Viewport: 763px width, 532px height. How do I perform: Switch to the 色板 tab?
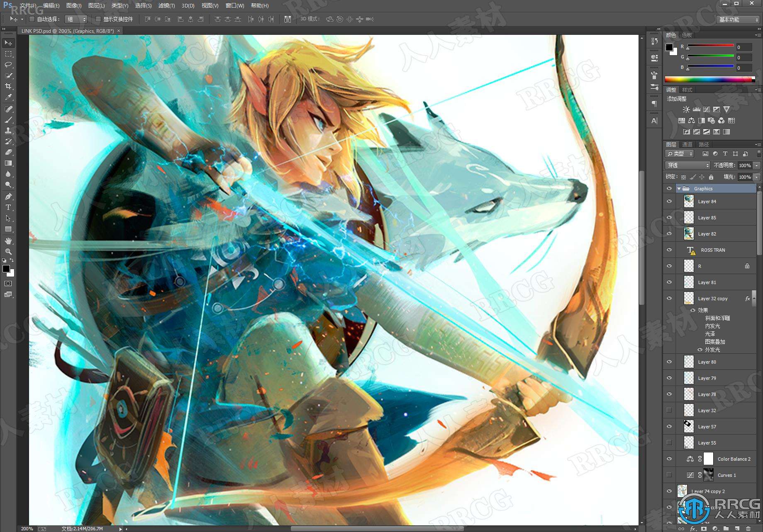click(x=687, y=35)
